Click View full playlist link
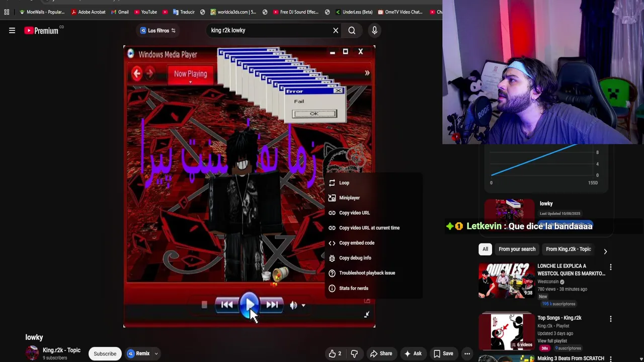Viewport: 644px width, 362px height. [x=552, y=341]
